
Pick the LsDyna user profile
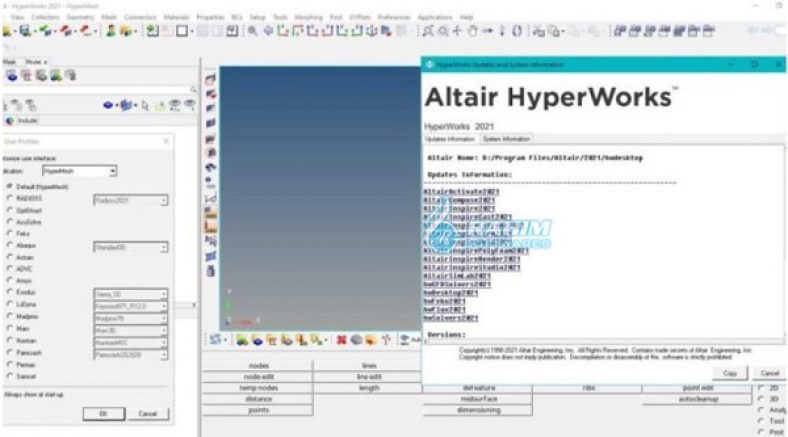click(x=9, y=304)
